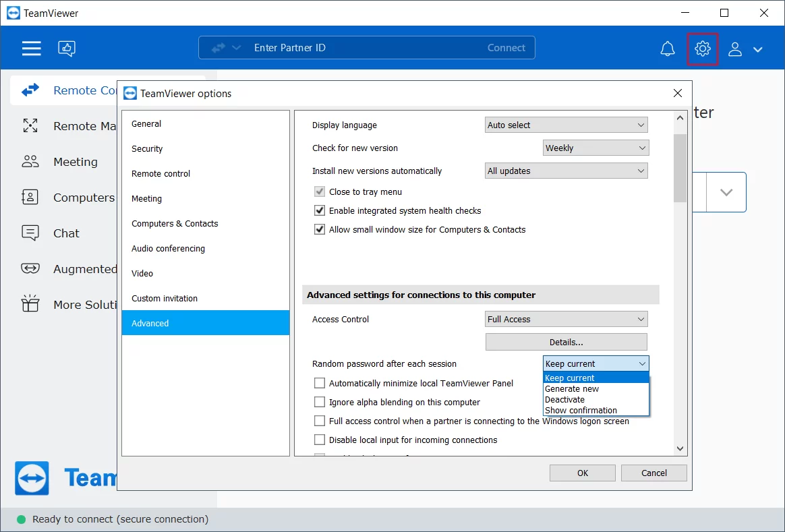Click the Details... button
This screenshot has height=532, width=785.
[x=566, y=342]
